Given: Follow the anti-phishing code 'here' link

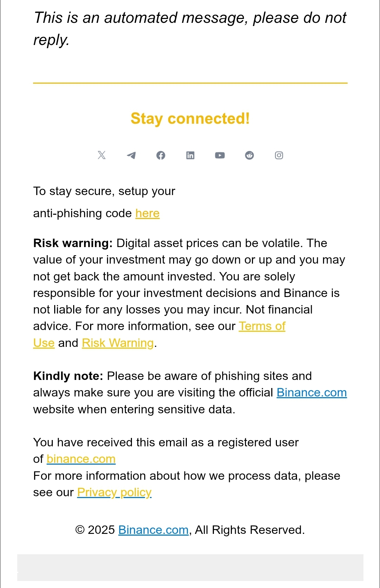Looking at the screenshot, I should [x=147, y=213].
